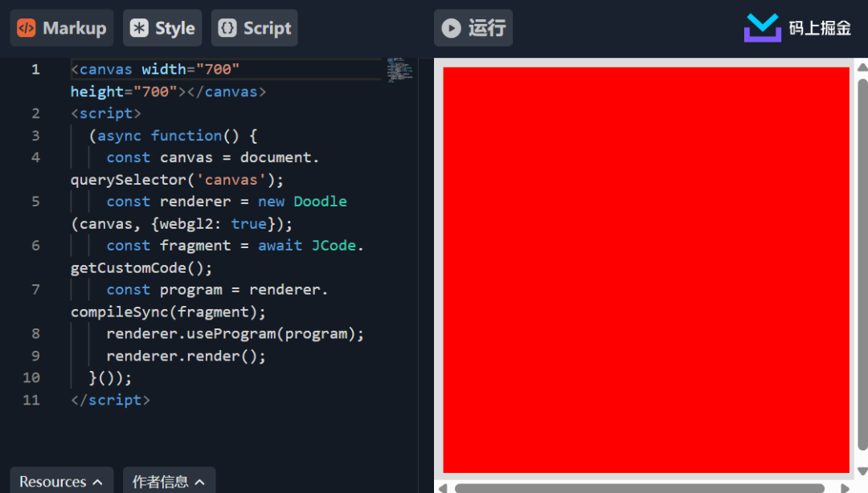The image size is (868, 493).
Task: Click the Markup code icon
Action: (x=26, y=27)
